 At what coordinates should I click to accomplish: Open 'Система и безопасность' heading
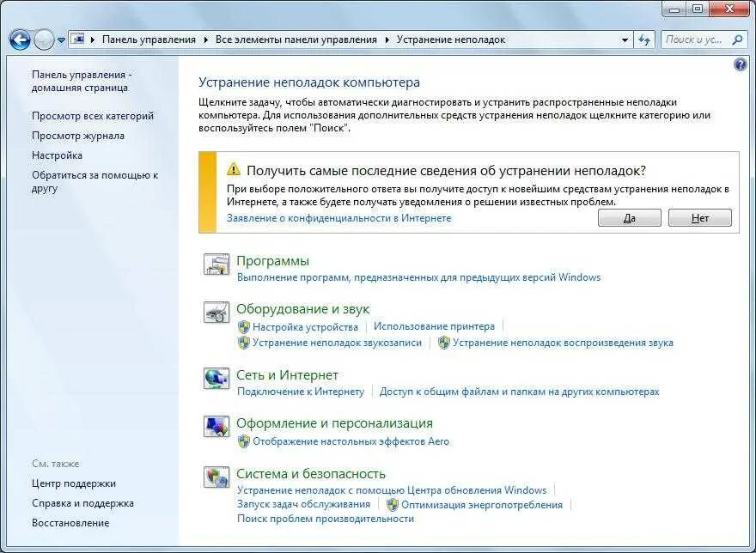(x=310, y=474)
